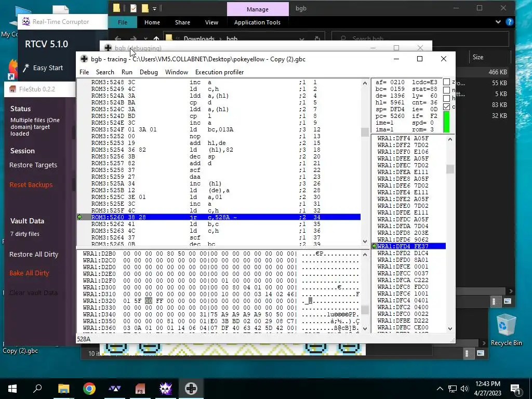Viewport: 532px width, 399px height.
Task: Click the Real-Time Corruptor title icon
Action: 26,22
